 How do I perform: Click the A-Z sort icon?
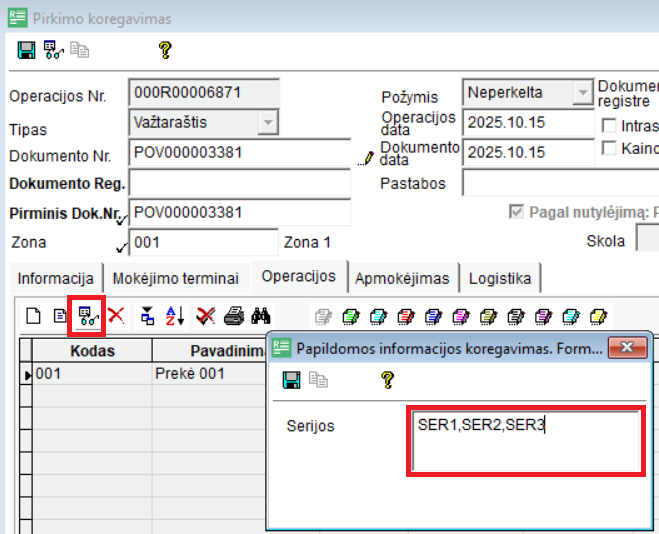(x=174, y=316)
